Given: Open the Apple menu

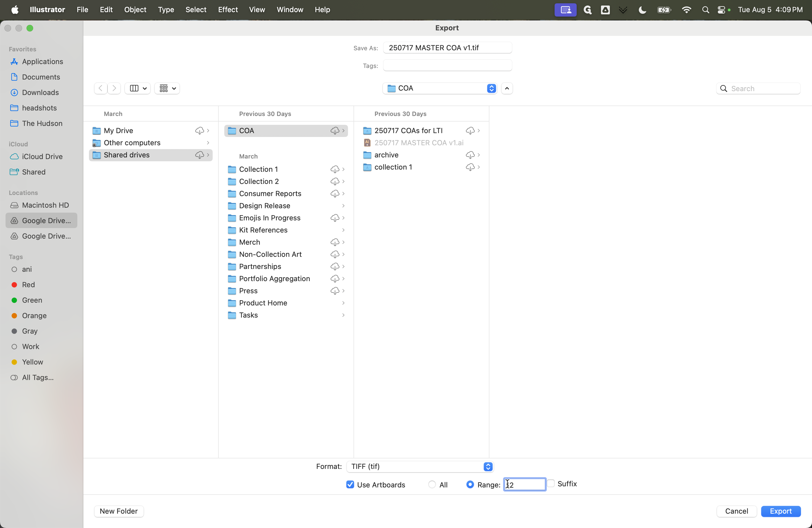Looking at the screenshot, I should [15, 10].
